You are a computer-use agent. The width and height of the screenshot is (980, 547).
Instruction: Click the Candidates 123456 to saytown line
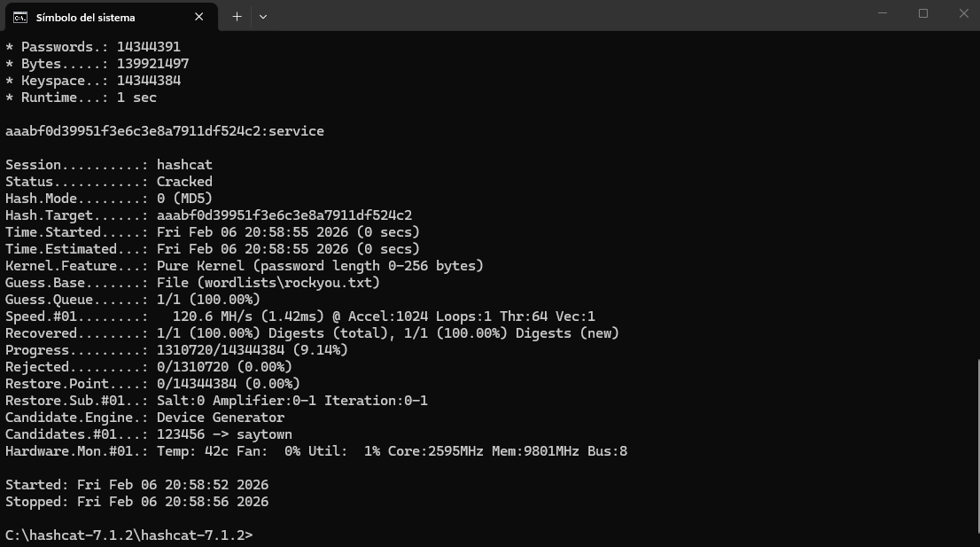tap(149, 434)
